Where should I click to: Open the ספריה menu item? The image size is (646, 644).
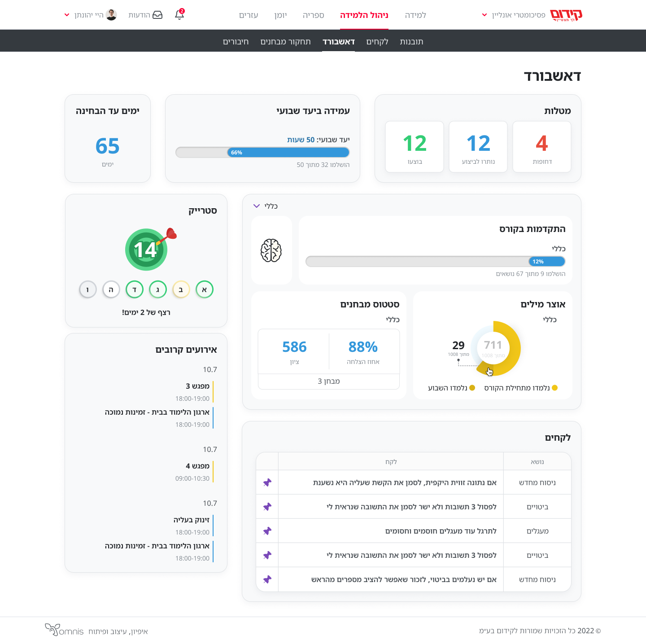coord(313,15)
